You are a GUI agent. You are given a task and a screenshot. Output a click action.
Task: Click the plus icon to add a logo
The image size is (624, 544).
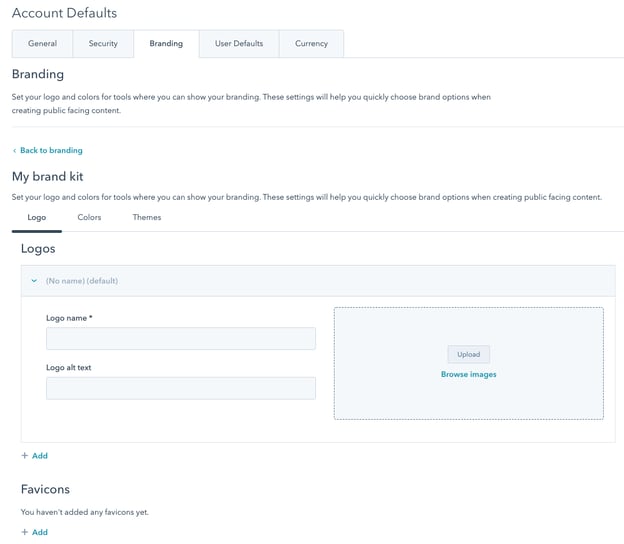25,456
